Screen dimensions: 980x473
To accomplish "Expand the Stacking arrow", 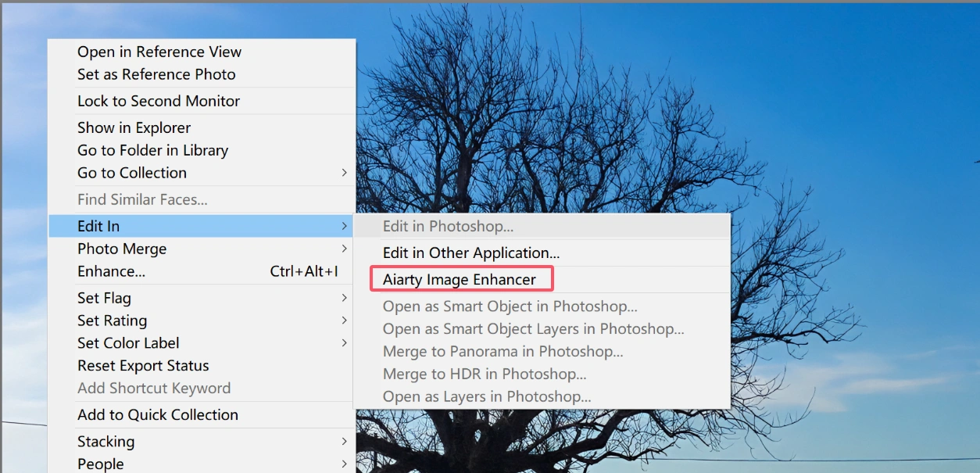I will point(344,442).
